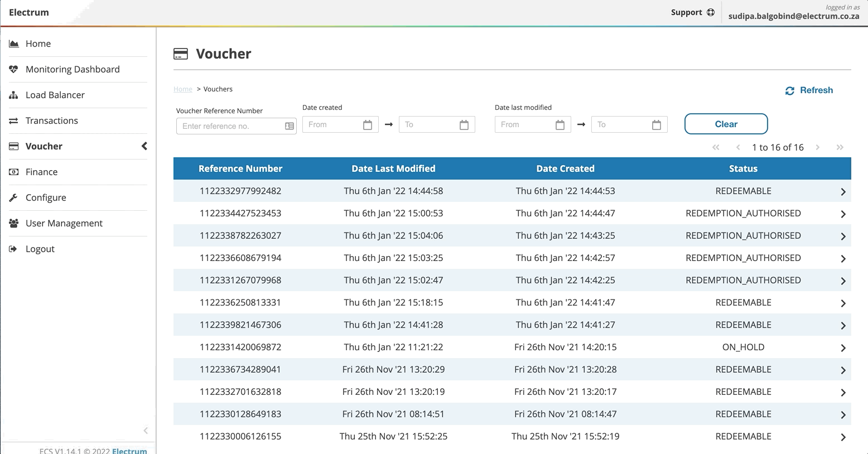Select Logout from the sidebar
The width and height of the screenshot is (868, 454).
40,249
